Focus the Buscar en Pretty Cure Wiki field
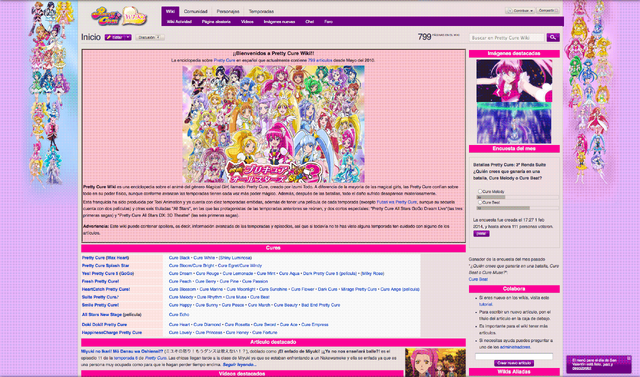 pyautogui.click(x=507, y=38)
